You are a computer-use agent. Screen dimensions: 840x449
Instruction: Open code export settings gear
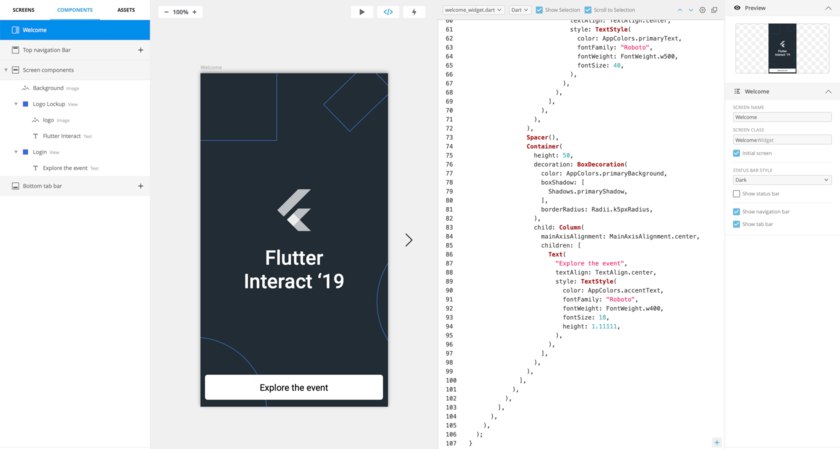(702, 10)
